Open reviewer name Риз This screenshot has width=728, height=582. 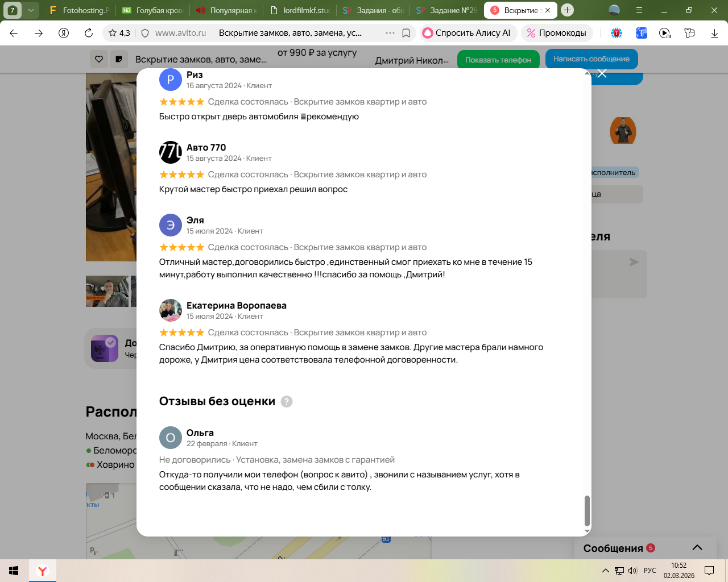[x=195, y=74]
